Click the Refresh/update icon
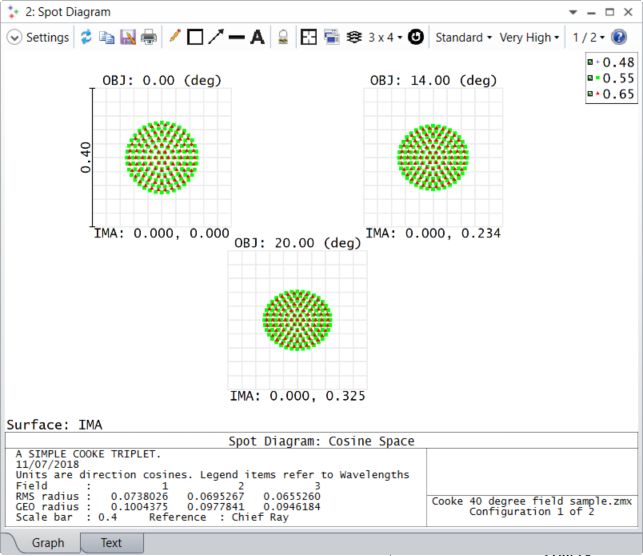 [x=86, y=37]
